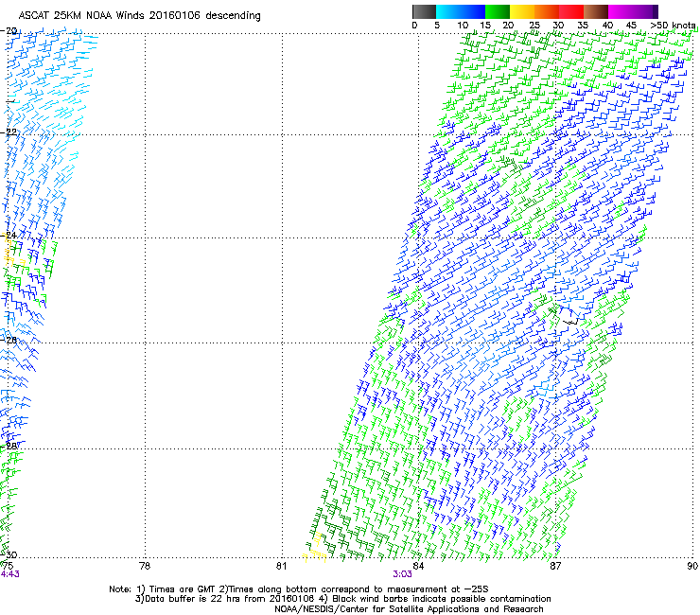Click the cyan 5-10 knots legend swatch
700x615 pixels.
447,11
